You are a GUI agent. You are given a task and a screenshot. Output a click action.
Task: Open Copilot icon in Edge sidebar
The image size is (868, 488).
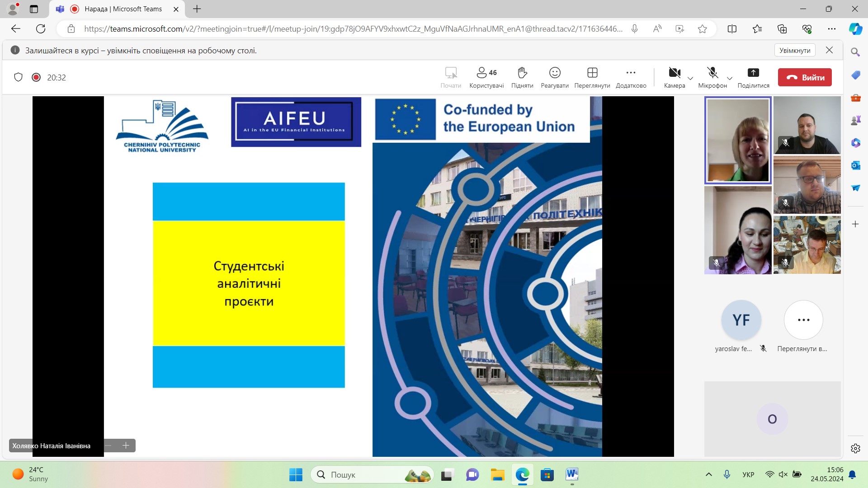point(855,29)
